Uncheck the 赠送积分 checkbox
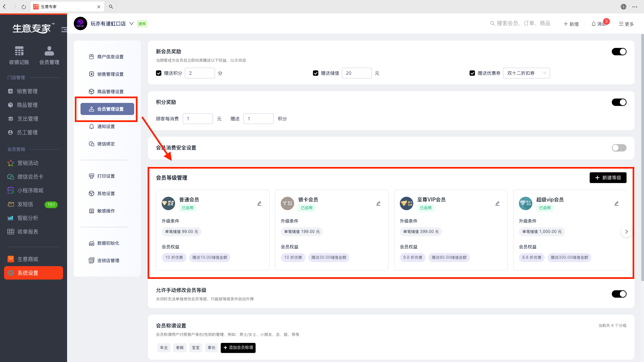644x362 pixels. (159, 73)
